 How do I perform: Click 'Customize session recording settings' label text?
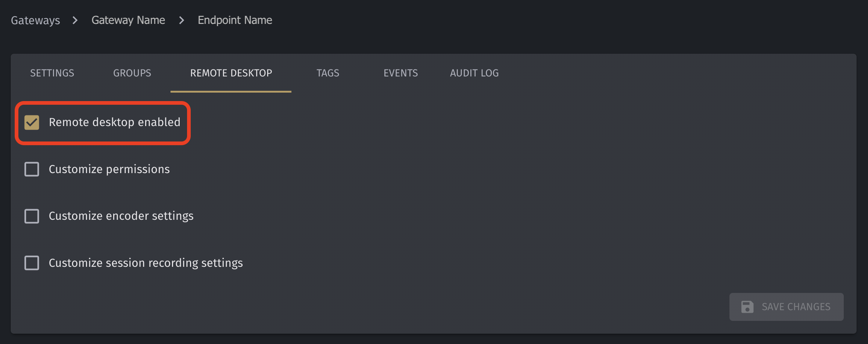click(x=146, y=263)
